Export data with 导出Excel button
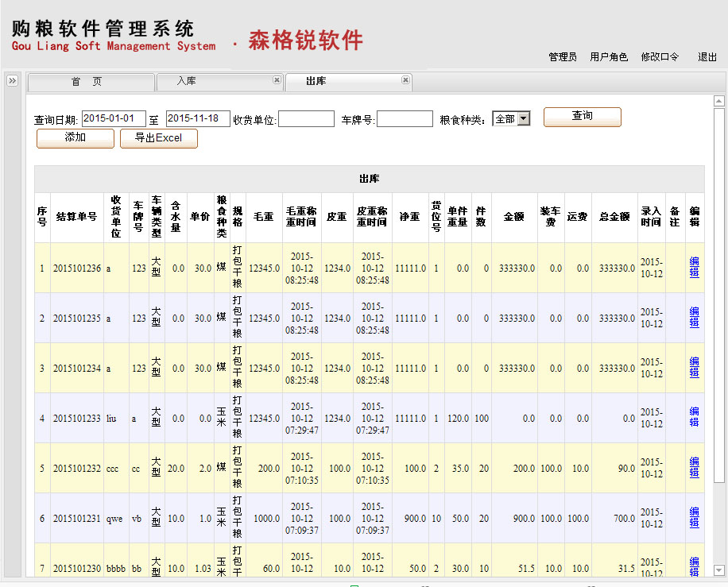The width and height of the screenshot is (728, 587). 158,138
